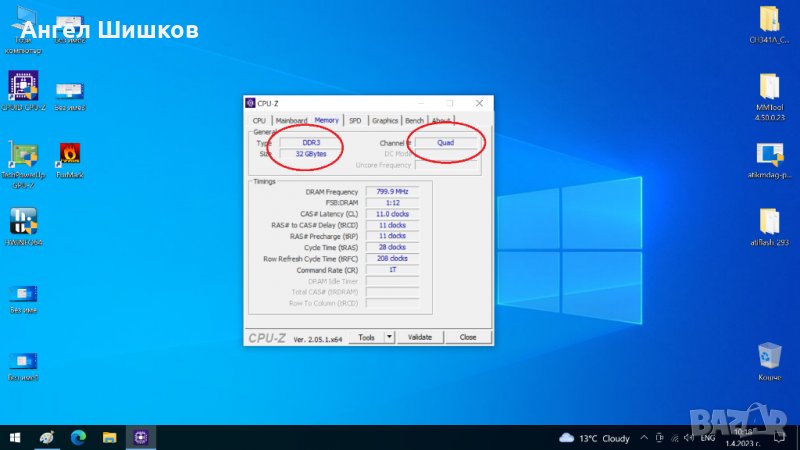Image resolution: width=800 pixels, height=450 pixels.
Task: Open TechPowerUp GPU-Z desktop icon
Action: tap(23, 155)
